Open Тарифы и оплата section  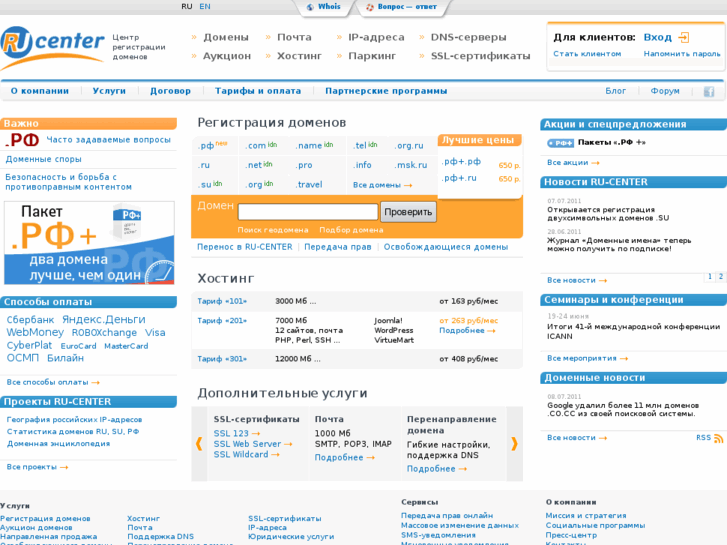point(258,91)
